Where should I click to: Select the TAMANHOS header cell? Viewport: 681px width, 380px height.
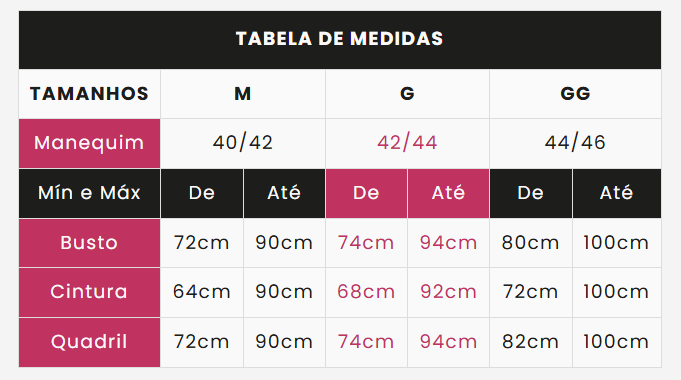(x=89, y=94)
